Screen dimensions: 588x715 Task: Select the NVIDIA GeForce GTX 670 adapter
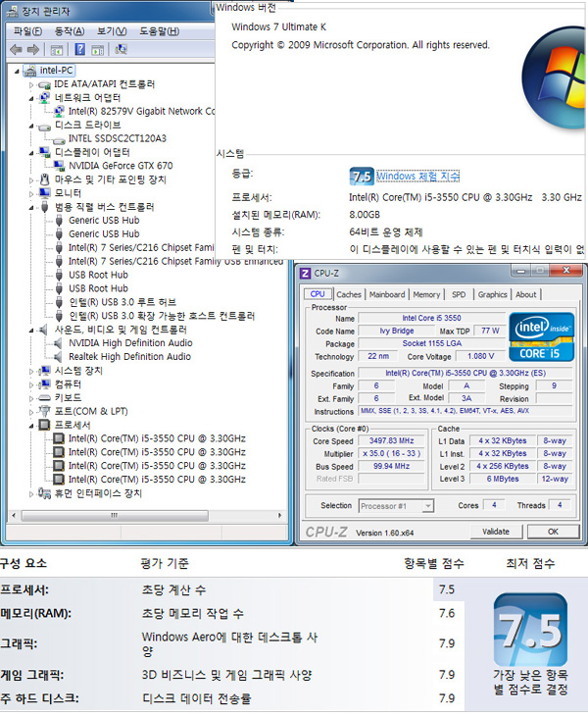[x=121, y=166]
